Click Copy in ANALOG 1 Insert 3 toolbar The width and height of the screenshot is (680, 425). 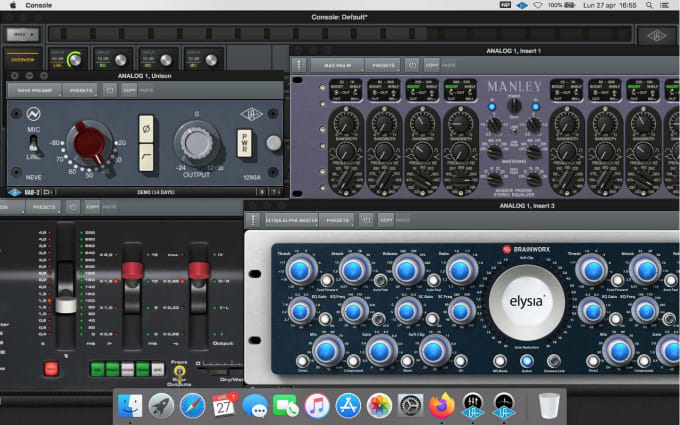(x=386, y=220)
